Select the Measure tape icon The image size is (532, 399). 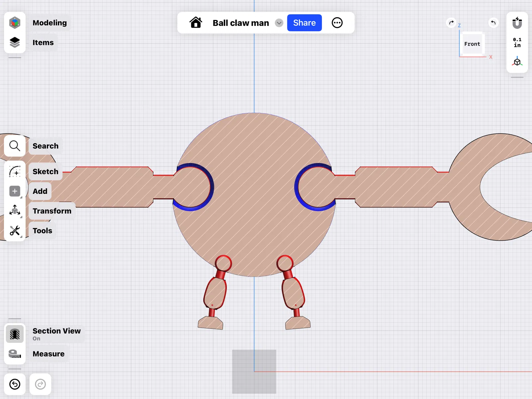coord(15,354)
